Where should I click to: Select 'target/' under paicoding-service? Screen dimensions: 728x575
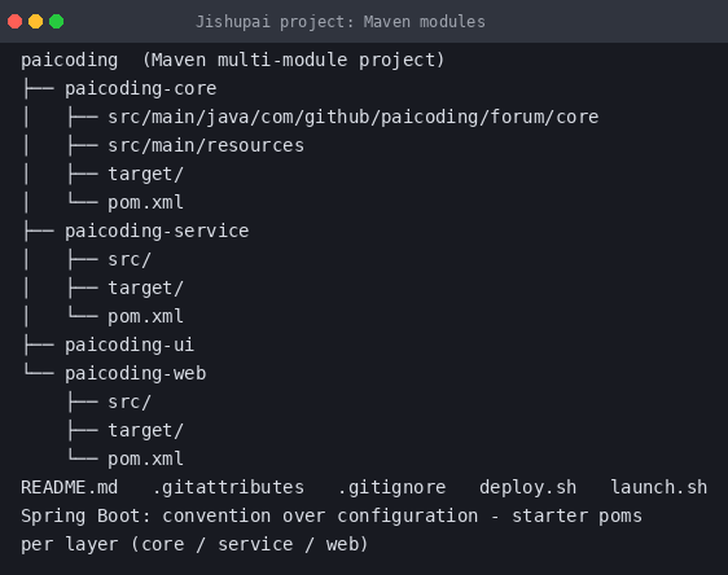tap(146, 288)
